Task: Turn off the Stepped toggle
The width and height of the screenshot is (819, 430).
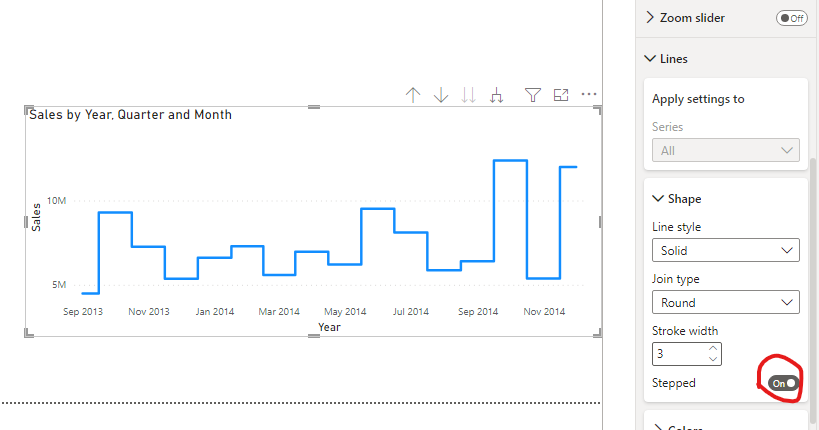Action: click(783, 383)
